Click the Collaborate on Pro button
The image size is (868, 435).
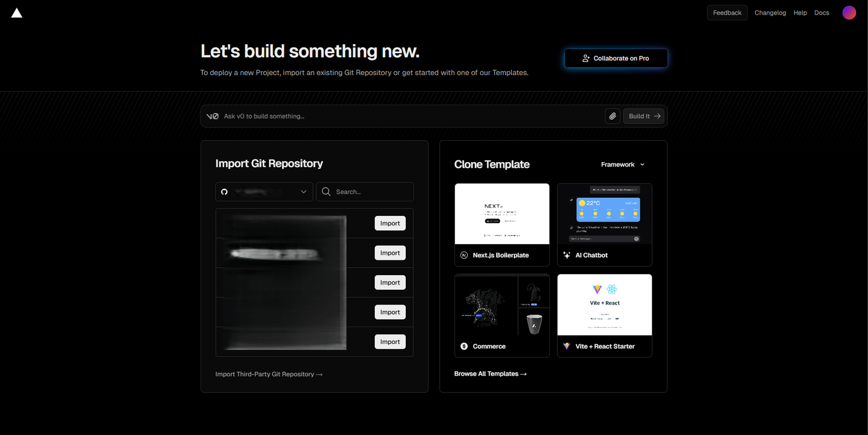click(x=615, y=58)
